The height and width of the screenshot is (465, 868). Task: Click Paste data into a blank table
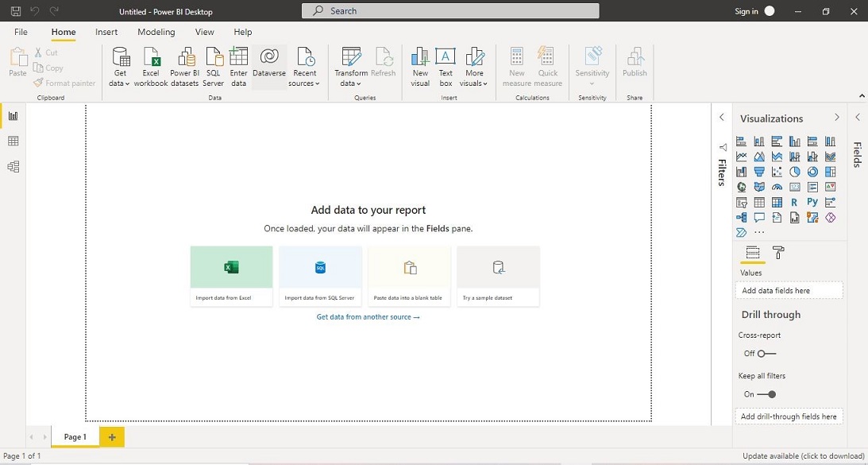(410, 276)
